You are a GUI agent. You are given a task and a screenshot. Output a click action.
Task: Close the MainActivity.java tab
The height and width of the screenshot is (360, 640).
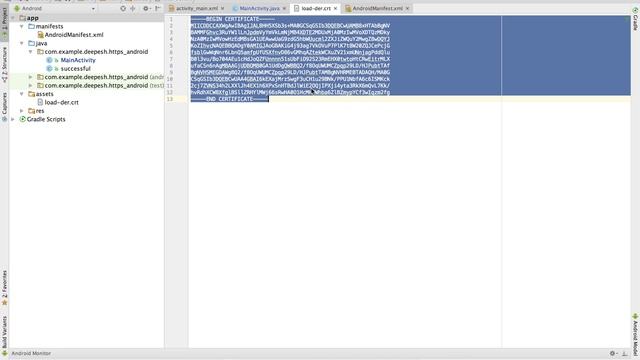(x=284, y=8)
